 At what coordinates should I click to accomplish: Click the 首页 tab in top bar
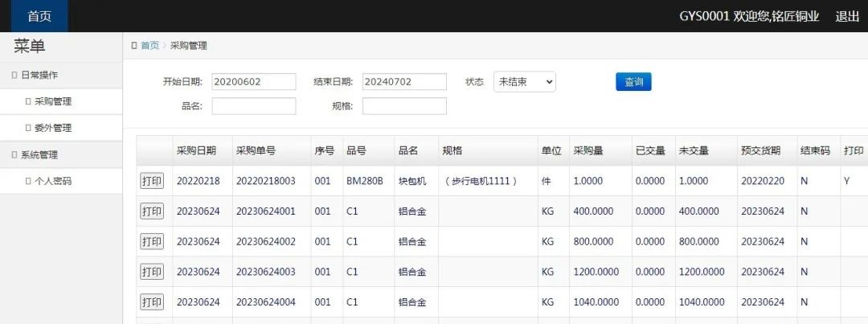point(40,16)
